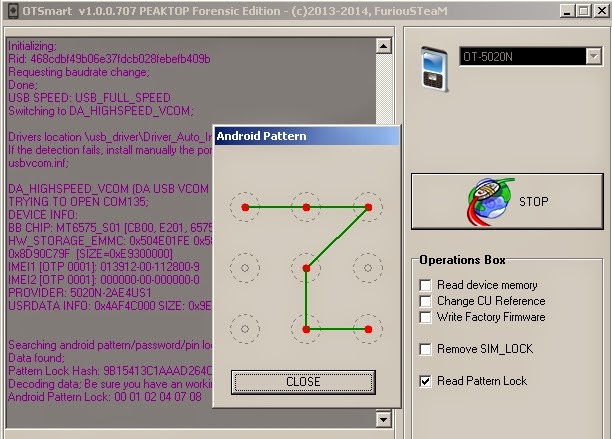This screenshot has width=612, height=439.
Task: Close the OTSmart window
Action: [x=601, y=11]
